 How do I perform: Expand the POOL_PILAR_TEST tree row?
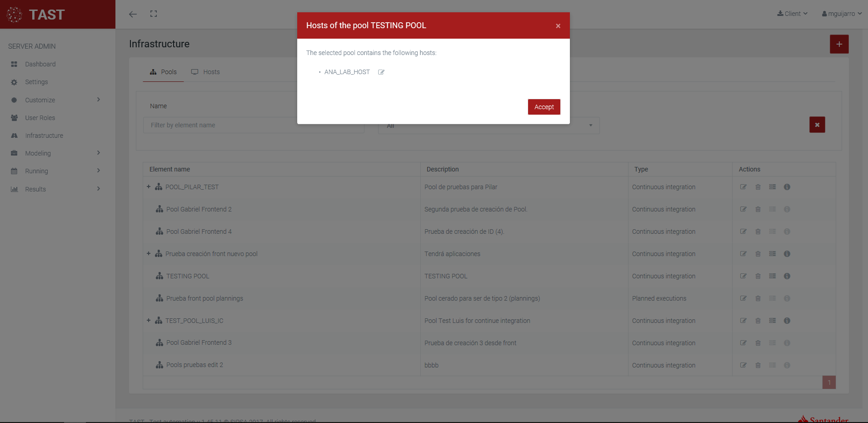click(x=149, y=187)
